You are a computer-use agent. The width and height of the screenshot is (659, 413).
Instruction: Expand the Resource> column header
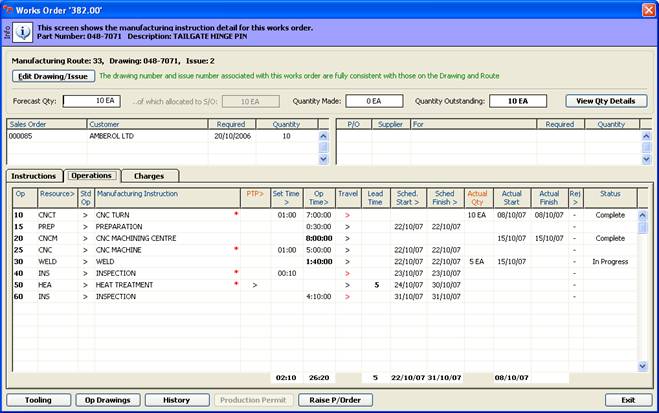[58, 194]
